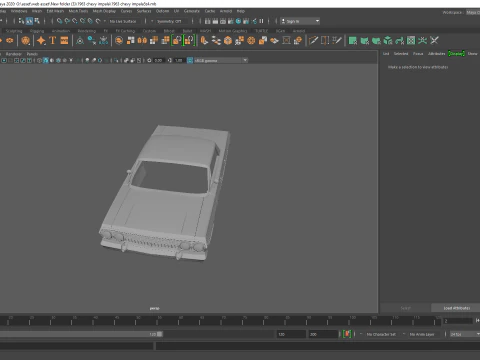Screen dimensions: 480x360
Task: Open the Workspace selector dropdown
Action: tap(472, 12)
